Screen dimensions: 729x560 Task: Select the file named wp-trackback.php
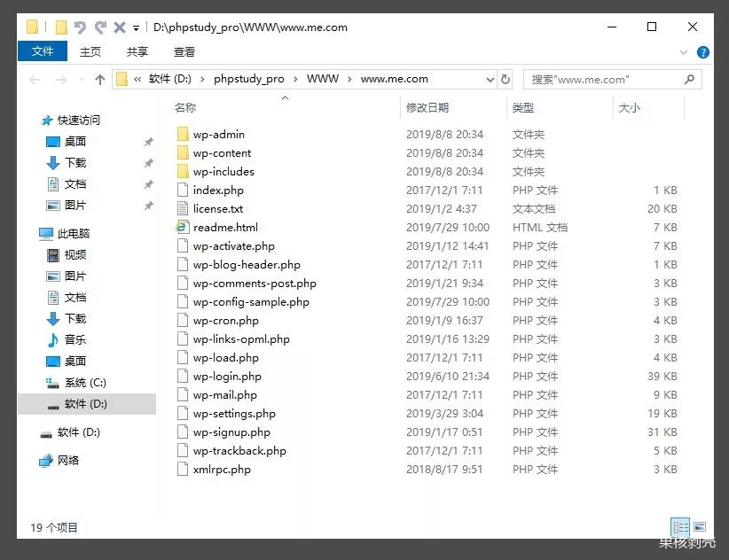tap(239, 451)
